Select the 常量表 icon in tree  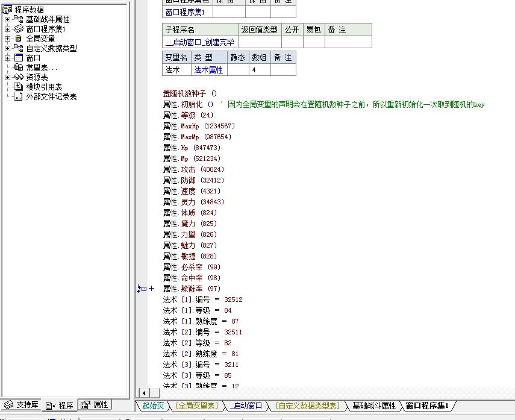(x=19, y=67)
